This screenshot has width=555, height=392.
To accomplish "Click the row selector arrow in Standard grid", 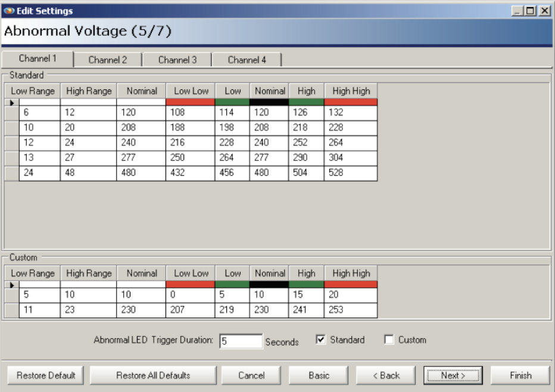I will click(x=12, y=102).
